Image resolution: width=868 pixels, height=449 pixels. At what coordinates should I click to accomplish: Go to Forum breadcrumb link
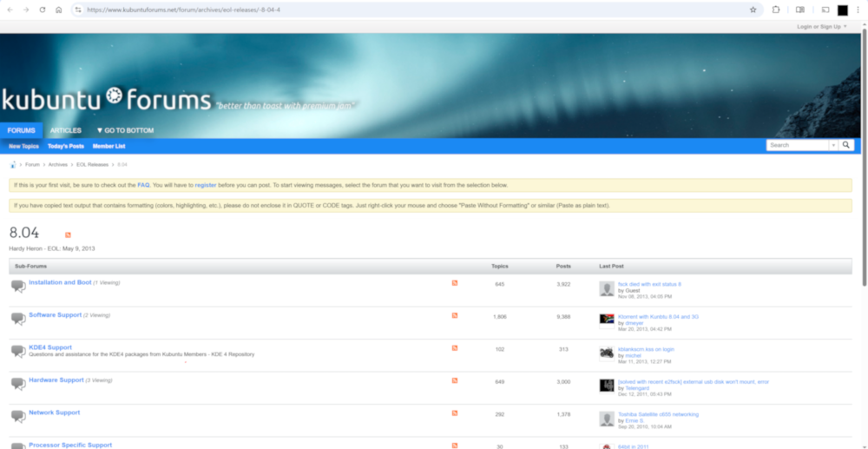click(32, 165)
